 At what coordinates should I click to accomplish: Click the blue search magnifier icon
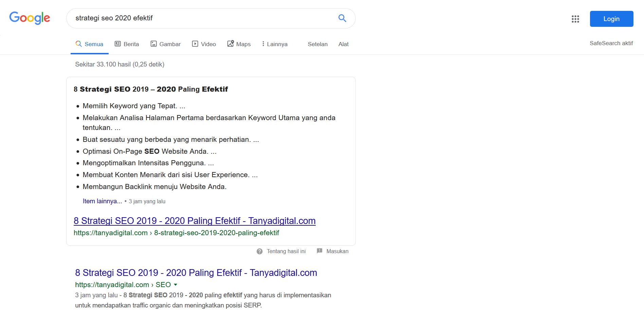342,18
